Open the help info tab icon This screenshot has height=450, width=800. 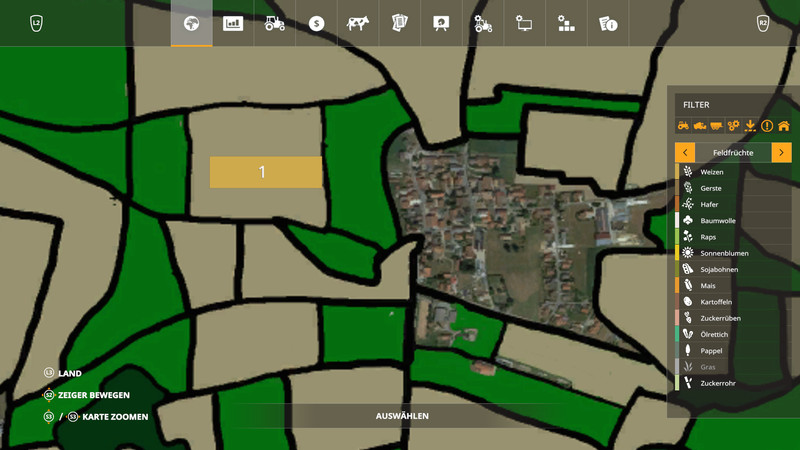pyautogui.click(x=608, y=23)
